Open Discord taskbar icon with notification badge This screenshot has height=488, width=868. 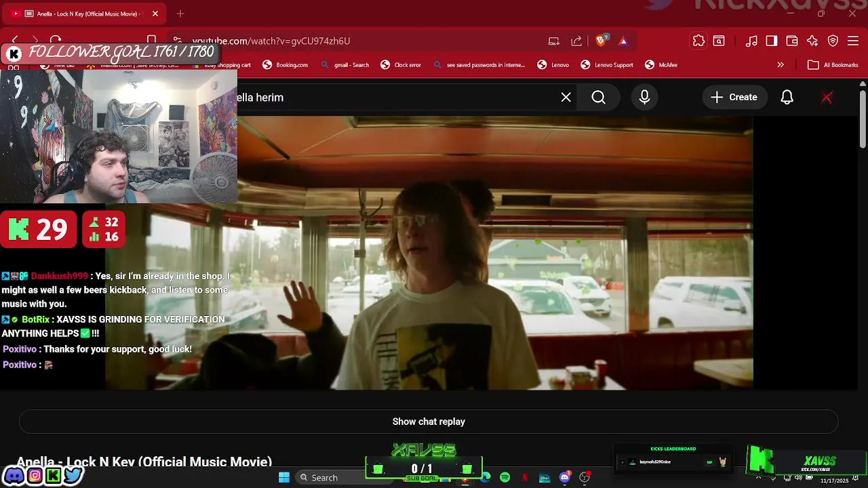565,477
